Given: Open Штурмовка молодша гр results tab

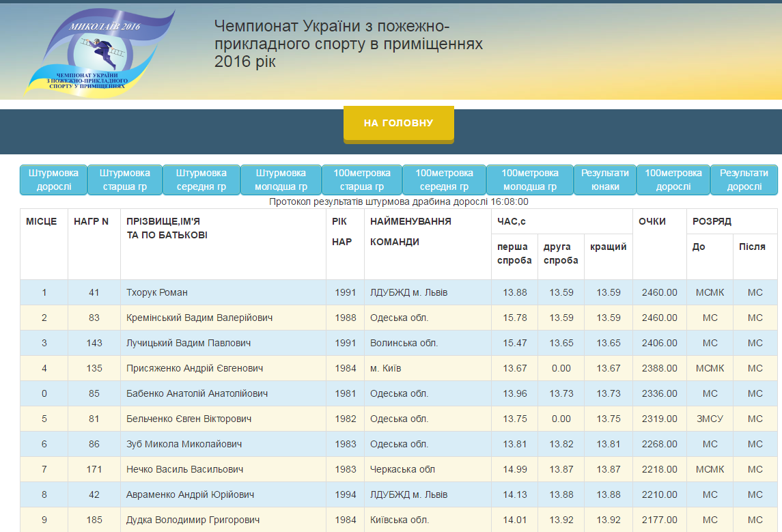Looking at the screenshot, I should tap(281, 180).
